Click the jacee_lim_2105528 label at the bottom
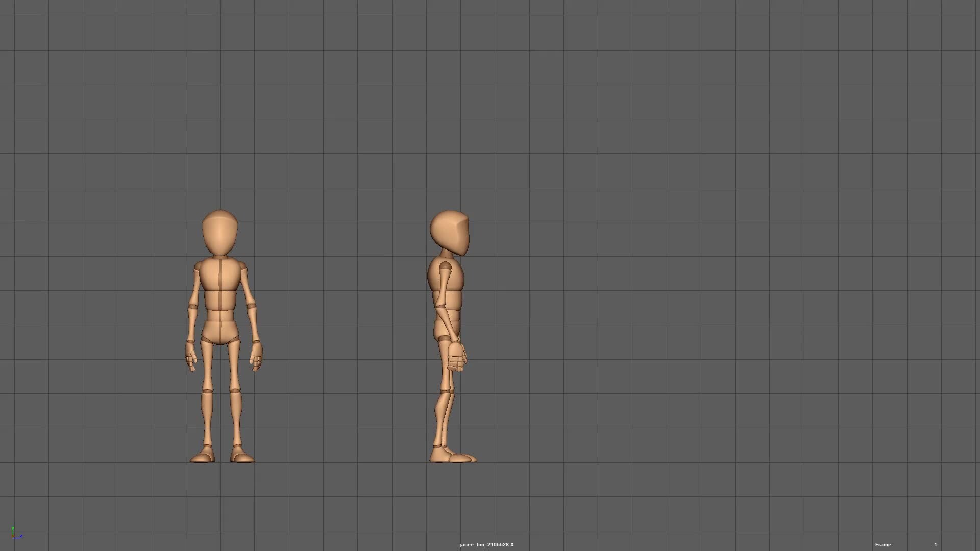The image size is (980, 551). tap(483, 544)
